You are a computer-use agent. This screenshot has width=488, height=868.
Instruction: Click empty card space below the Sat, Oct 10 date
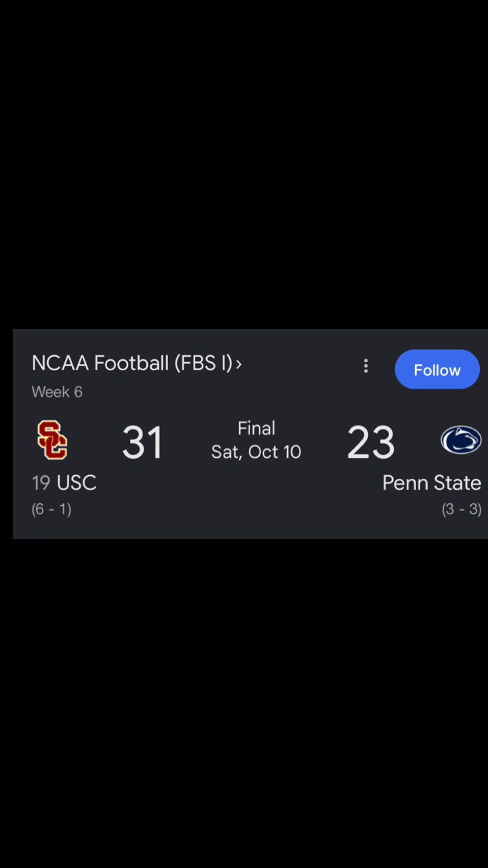click(x=256, y=498)
